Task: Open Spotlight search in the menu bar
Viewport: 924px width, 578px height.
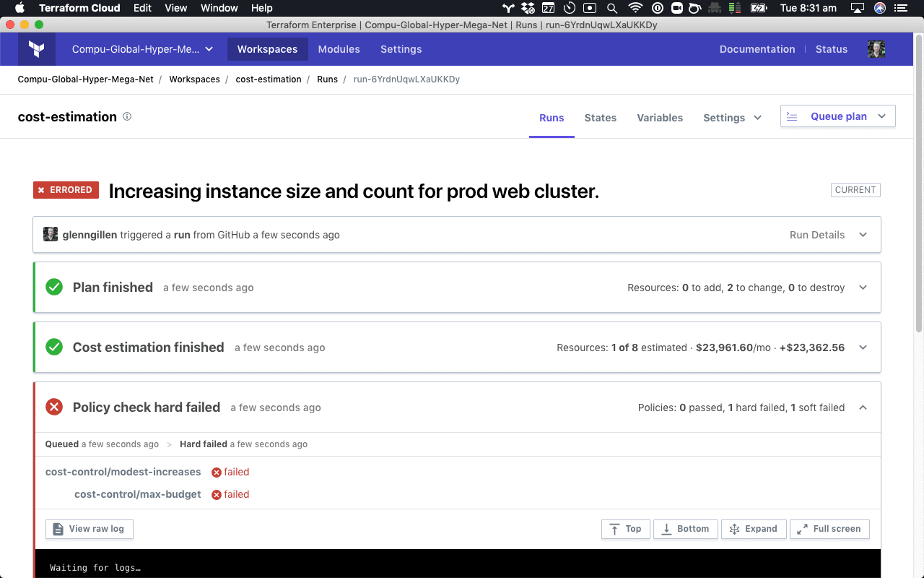Action: click(x=612, y=8)
